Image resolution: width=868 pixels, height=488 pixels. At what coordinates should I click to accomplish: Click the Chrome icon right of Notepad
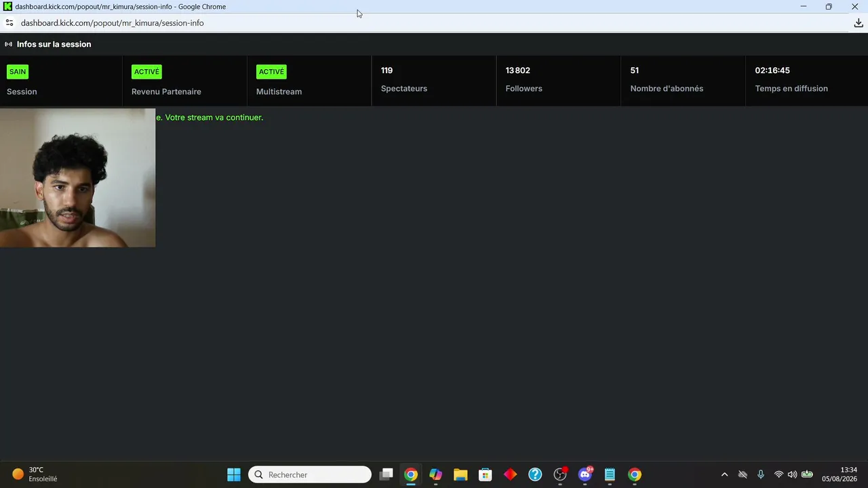635,474
